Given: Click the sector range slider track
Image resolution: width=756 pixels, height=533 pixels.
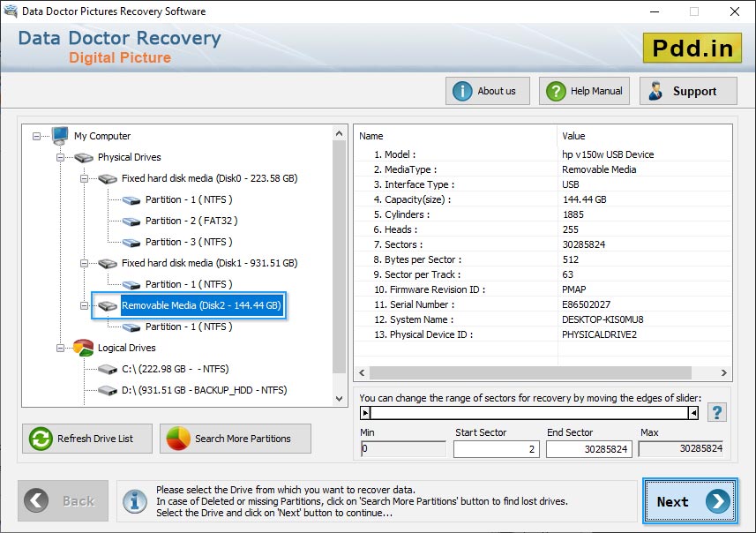Looking at the screenshot, I should point(529,413).
